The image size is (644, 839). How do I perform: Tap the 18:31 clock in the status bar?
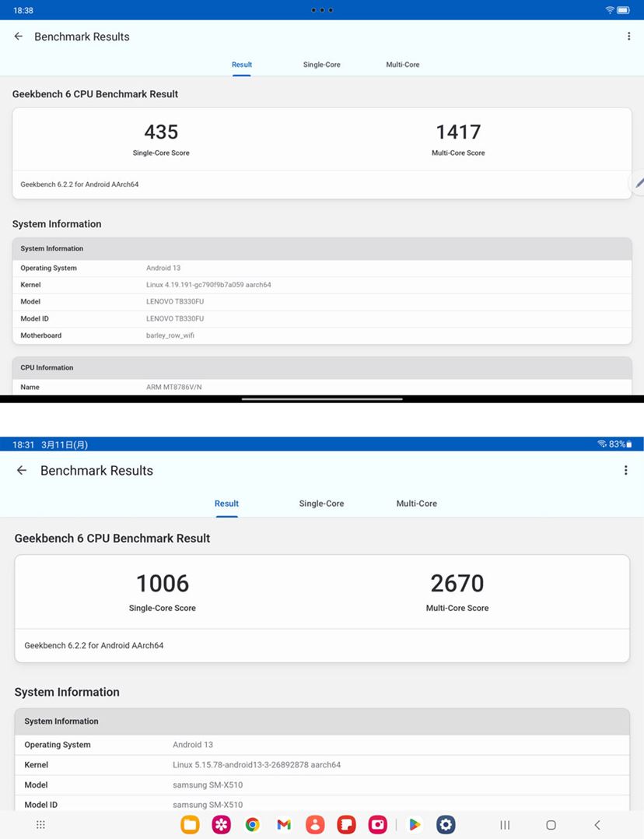23,444
